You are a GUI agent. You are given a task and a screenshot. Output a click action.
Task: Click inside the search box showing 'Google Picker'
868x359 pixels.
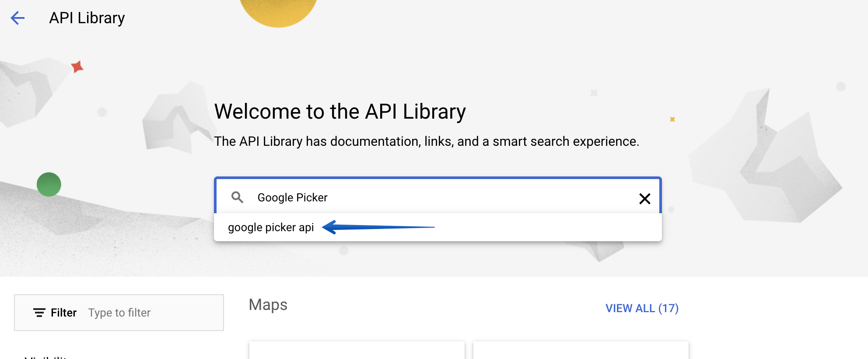click(437, 197)
